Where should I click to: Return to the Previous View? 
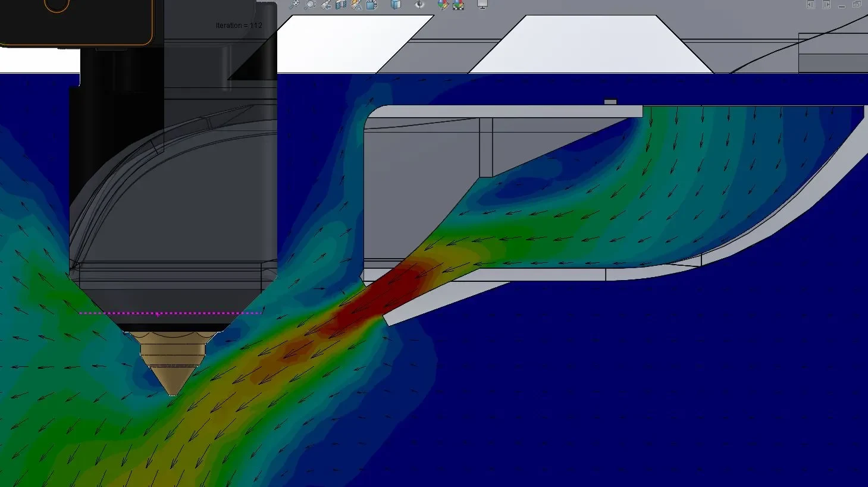coord(325,4)
